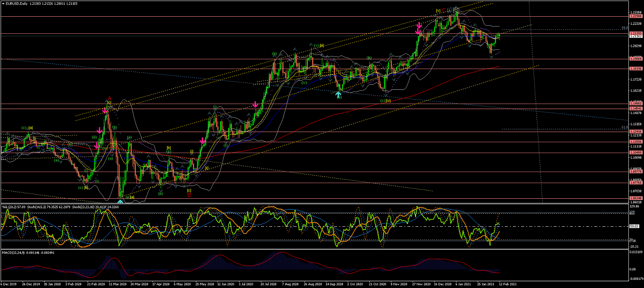
Task: Select the 11 Mar 2020 date on time axis
Action: click(x=116, y=285)
